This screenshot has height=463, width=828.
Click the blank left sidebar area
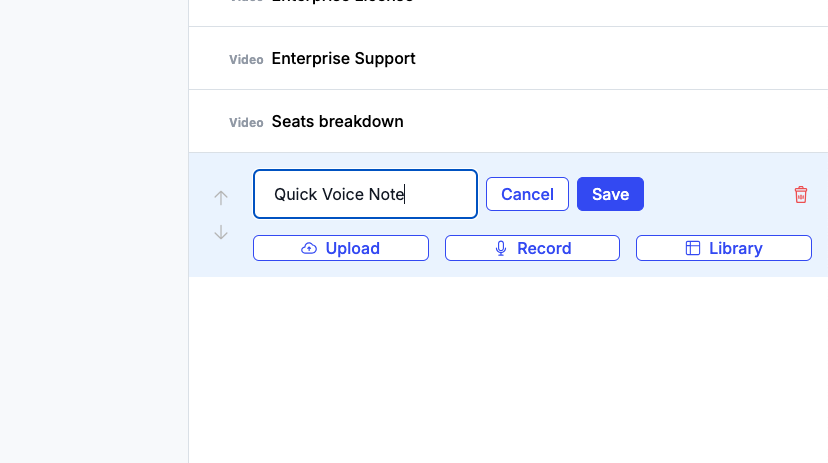tap(94, 231)
